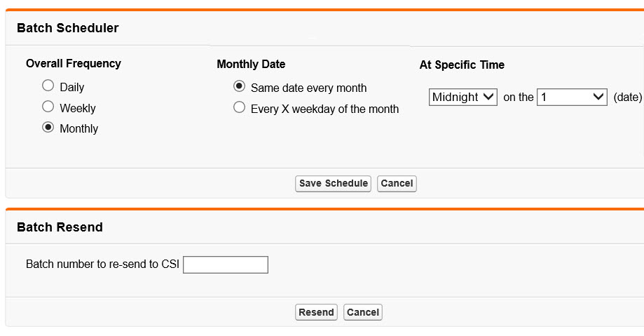Click the Save Schedule button
Viewport: 644px width, 336px height.
pyautogui.click(x=333, y=184)
